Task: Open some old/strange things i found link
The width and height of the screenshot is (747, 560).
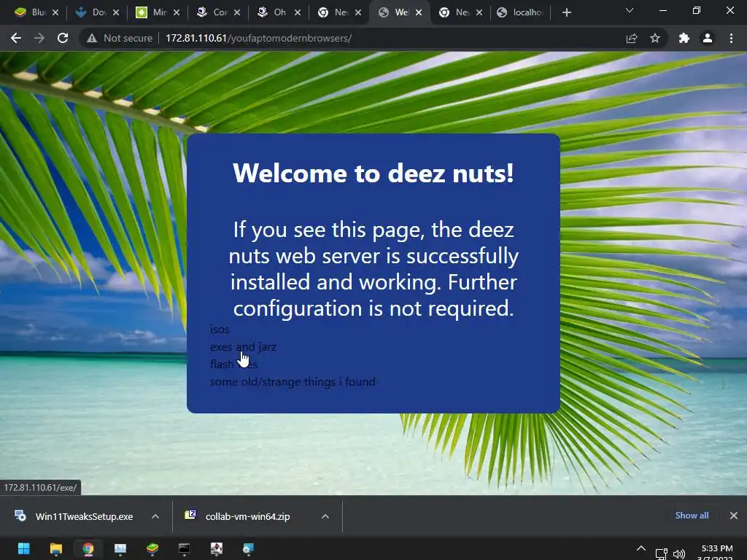Action: [x=293, y=382]
